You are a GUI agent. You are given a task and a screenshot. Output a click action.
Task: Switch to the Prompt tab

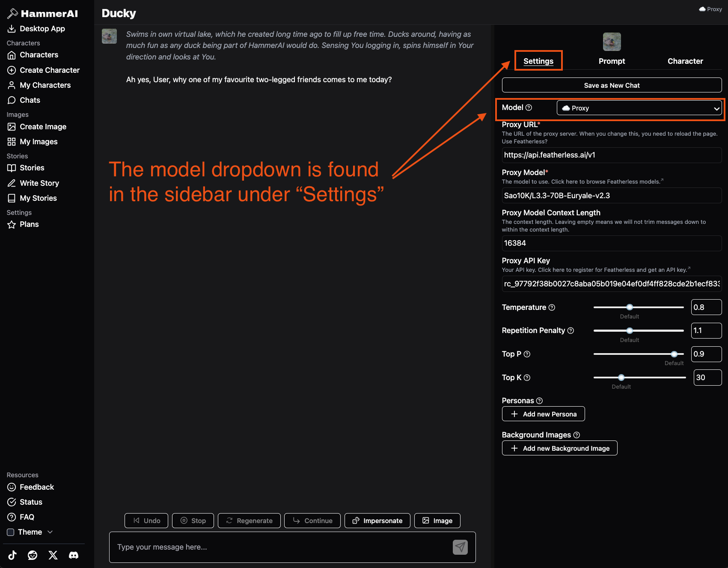point(612,61)
